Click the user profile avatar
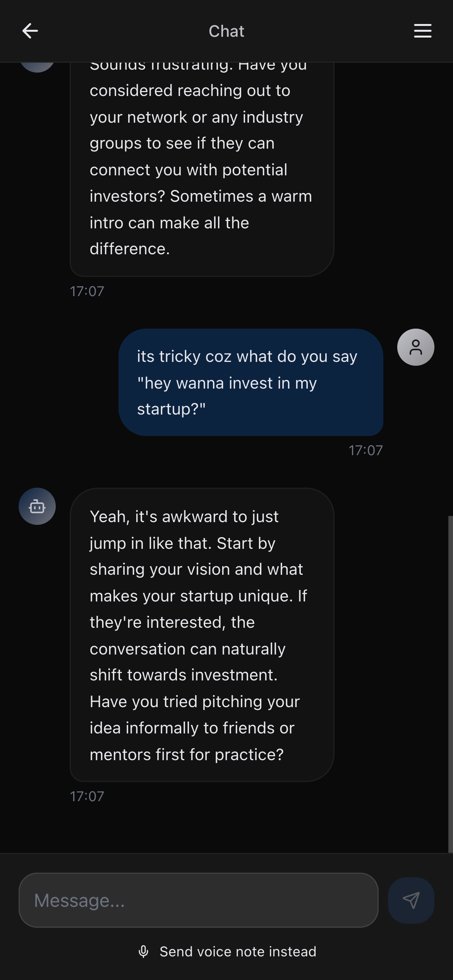 click(x=415, y=347)
